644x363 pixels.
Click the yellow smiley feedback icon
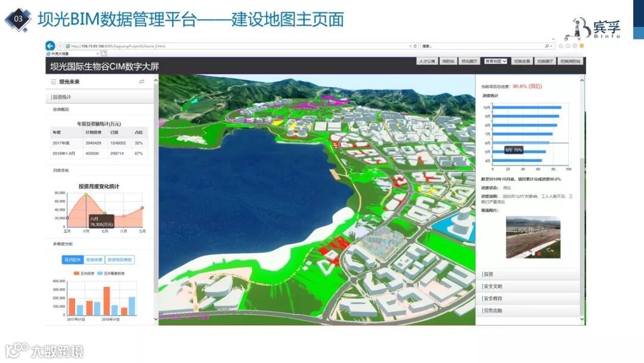[x=581, y=46]
